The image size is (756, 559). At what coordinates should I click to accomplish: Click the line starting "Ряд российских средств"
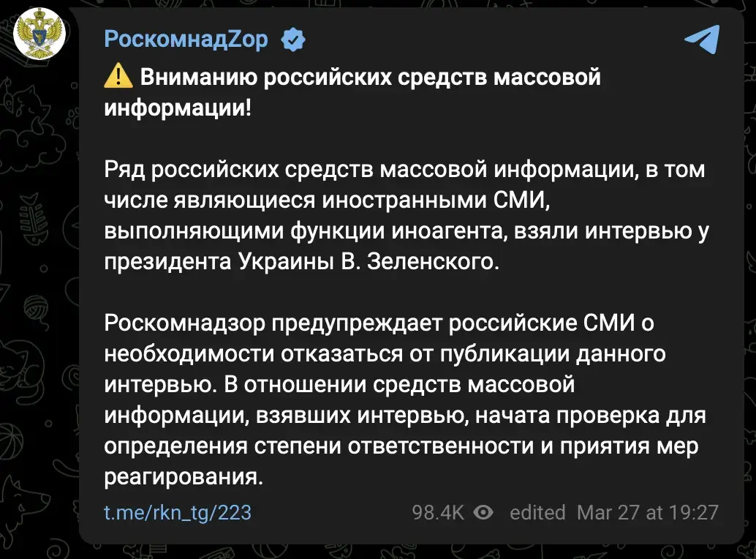coord(404,169)
